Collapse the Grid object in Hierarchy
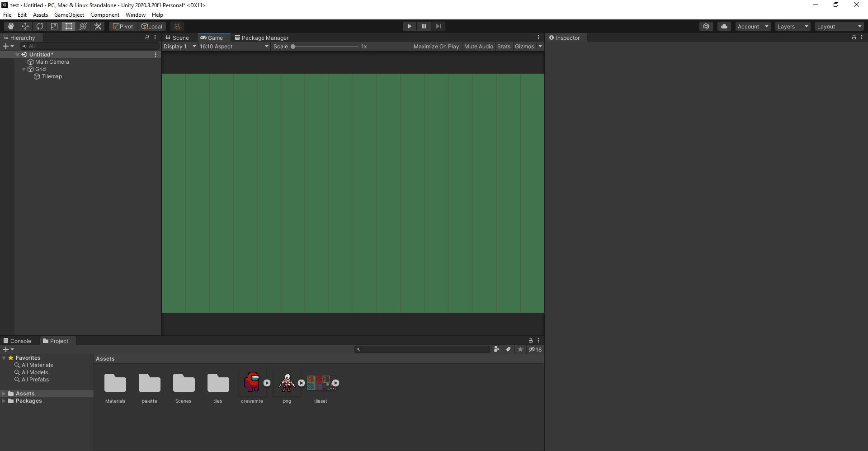The image size is (868, 451). (x=24, y=69)
